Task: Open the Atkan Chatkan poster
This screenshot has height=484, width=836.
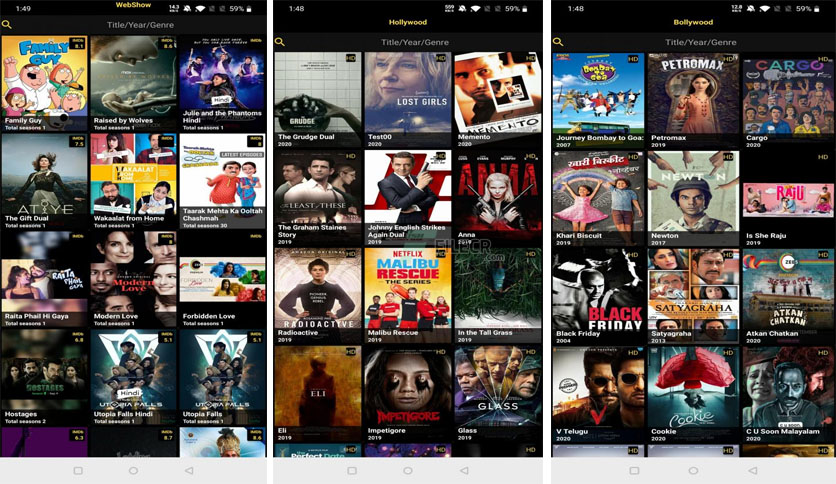Action: pos(788,296)
